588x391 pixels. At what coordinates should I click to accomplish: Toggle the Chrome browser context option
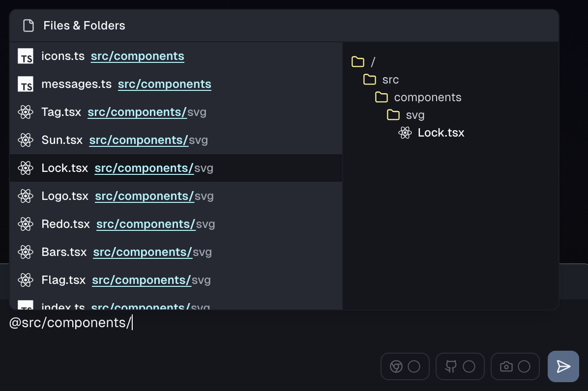click(405, 366)
